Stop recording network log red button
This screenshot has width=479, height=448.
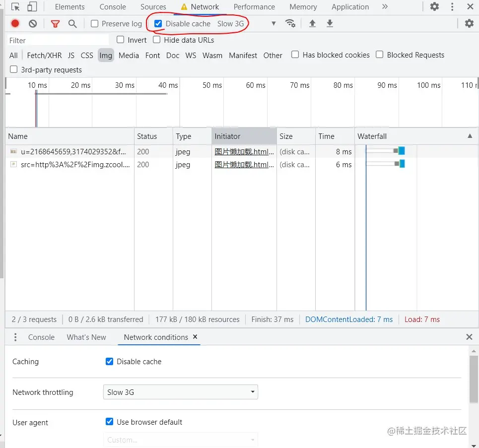(15, 23)
